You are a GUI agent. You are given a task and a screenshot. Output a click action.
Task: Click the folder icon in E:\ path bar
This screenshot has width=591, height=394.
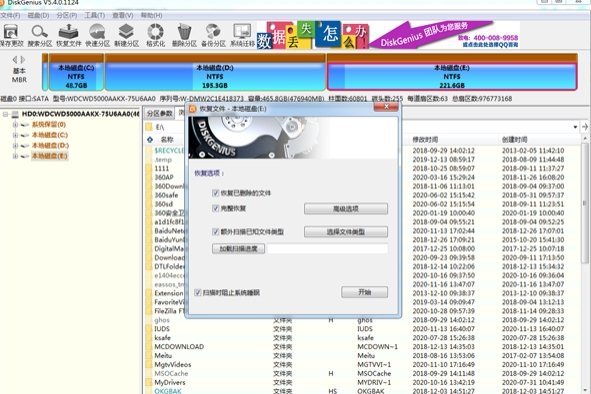click(149, 127)
